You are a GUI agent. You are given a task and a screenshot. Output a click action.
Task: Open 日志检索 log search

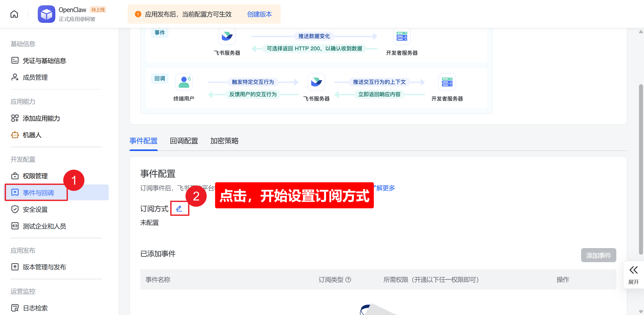tap(35, 308)
